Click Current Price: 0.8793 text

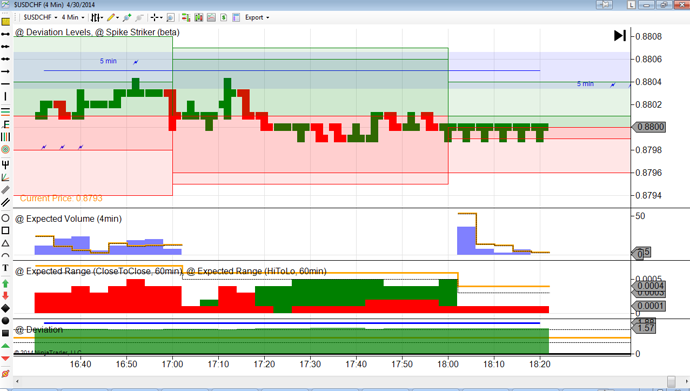[61, 198]
